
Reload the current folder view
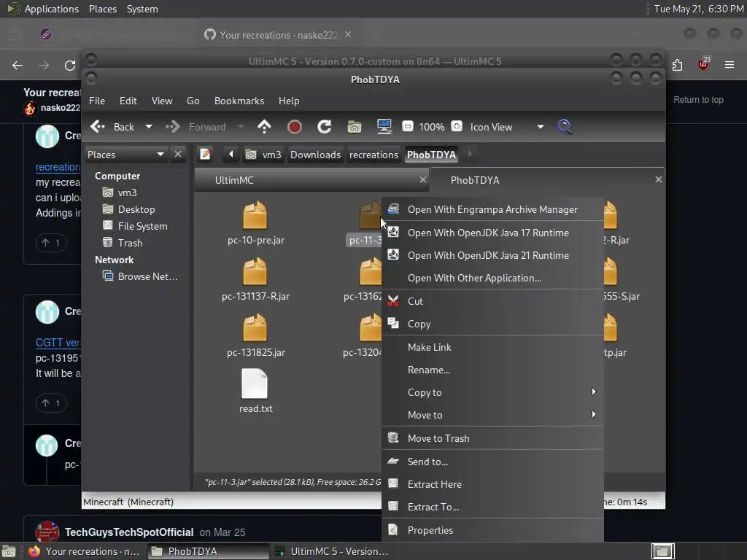(x=325, y=127)
